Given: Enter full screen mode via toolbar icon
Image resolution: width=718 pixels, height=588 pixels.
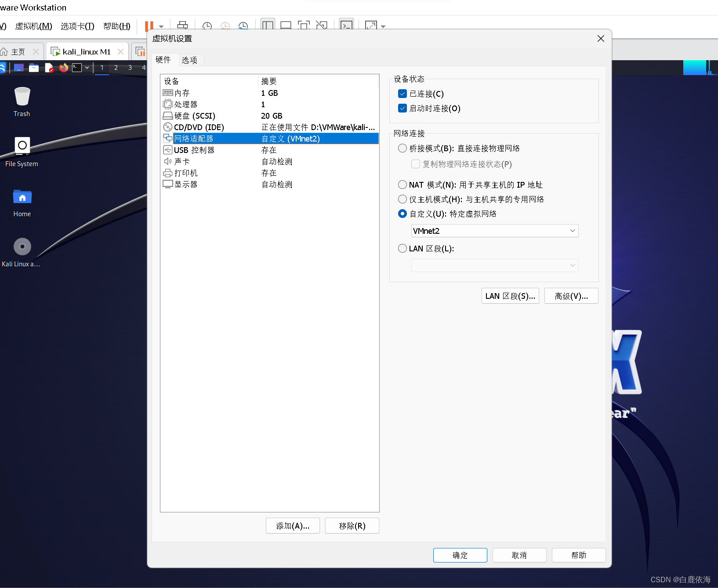Looking at the screenshot, I should 304,25.
